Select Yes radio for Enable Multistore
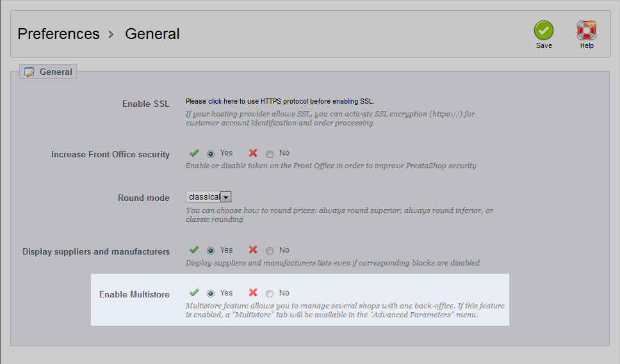The width and height of the screenshot is (620, 364). (210, 294)
